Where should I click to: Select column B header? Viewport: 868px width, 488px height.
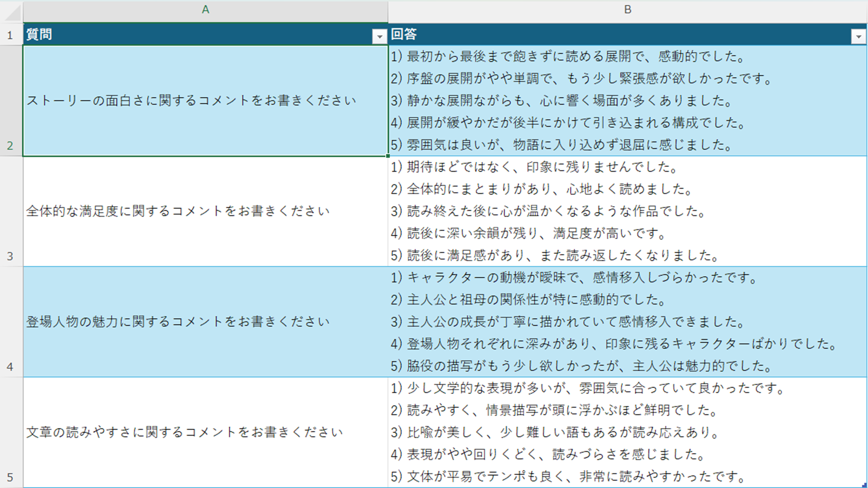click(627, 10)
